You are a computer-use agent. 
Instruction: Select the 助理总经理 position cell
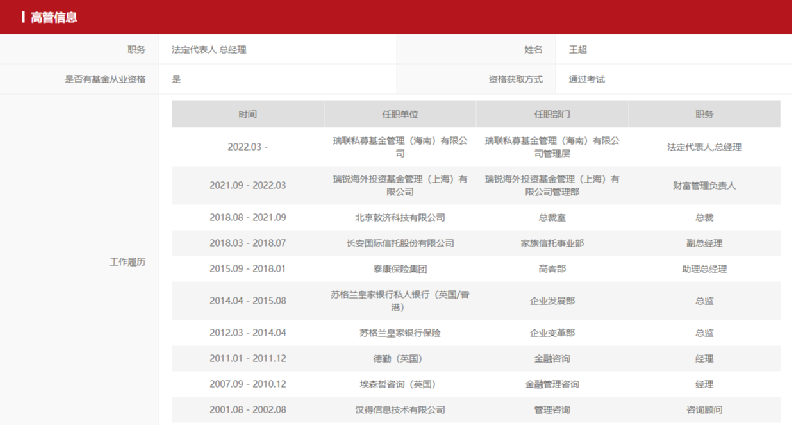pyautogui.click(x=704, y=268)
